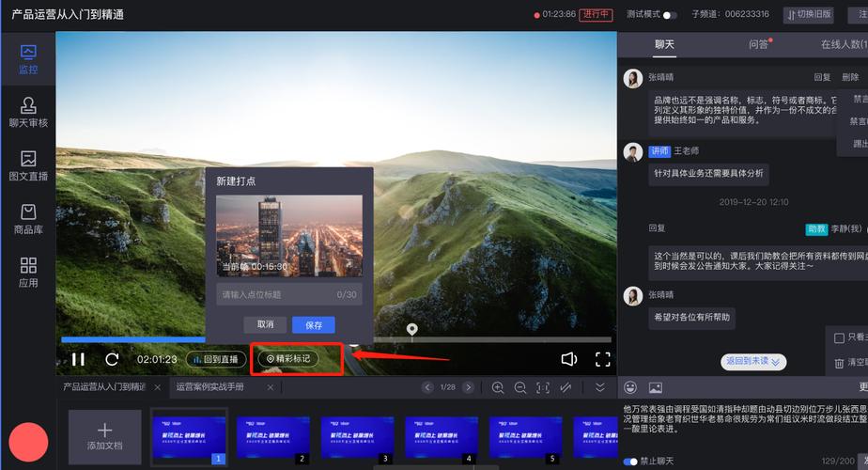868x470 pixels.
Task: Click the 回到直播 button
Action: point(216,359)
